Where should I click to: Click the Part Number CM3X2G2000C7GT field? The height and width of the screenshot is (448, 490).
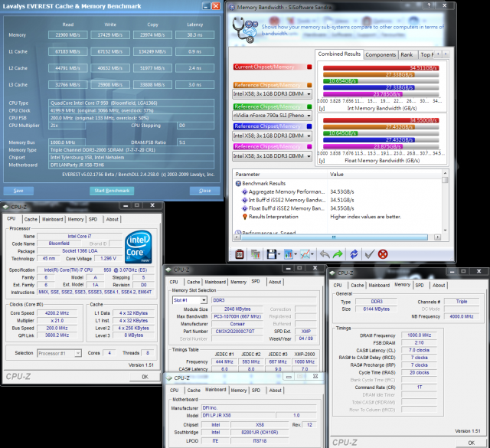237,332
